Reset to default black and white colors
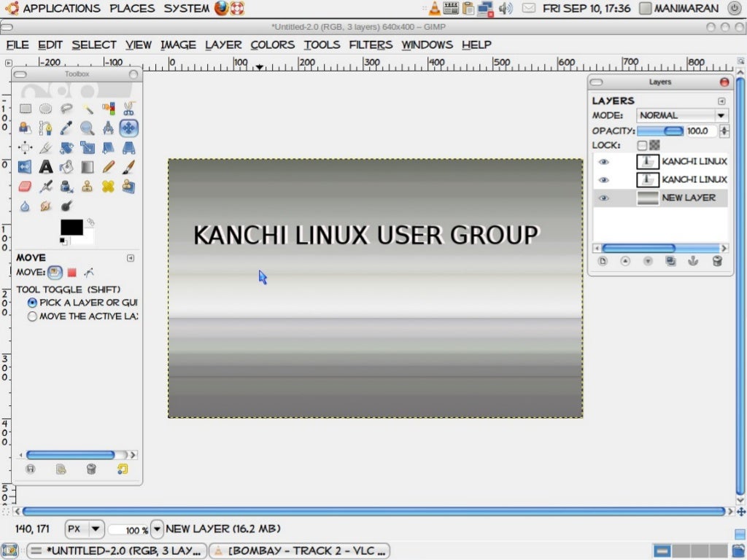This screenshot has height=560, width=747. (x=63, y=241)
